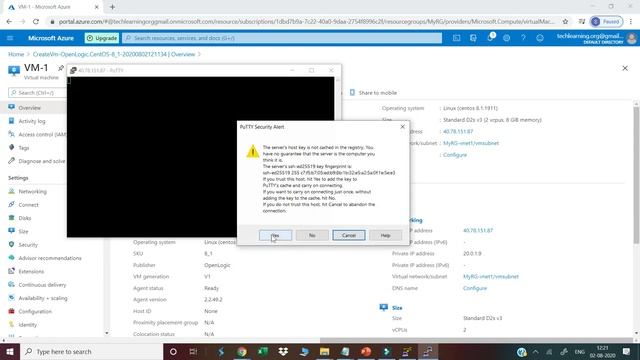Click Share to mobile
640x360 pixels.
tap(373, 93)
